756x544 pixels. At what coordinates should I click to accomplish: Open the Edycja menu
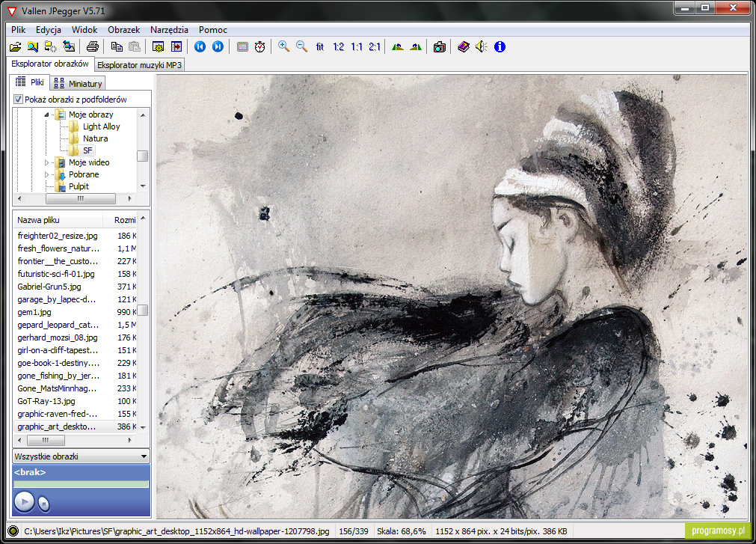click(49, 30)
